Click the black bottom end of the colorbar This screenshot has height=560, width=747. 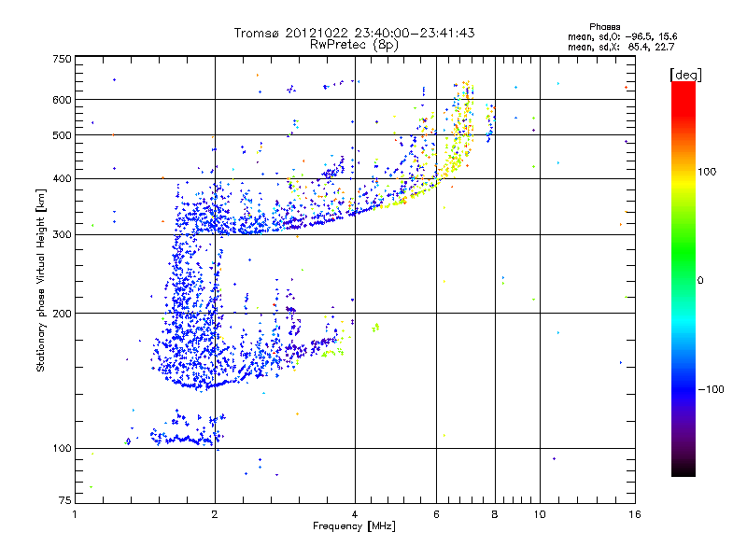point(684,469)
